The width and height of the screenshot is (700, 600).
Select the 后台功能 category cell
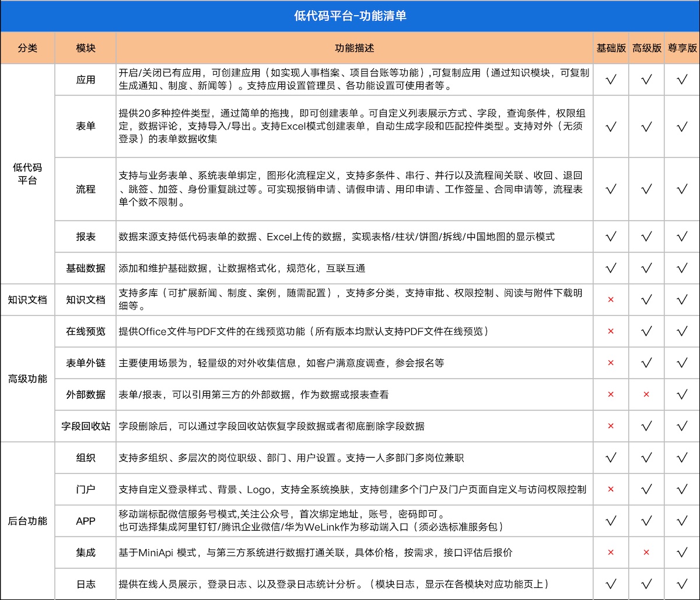[27, 521]
